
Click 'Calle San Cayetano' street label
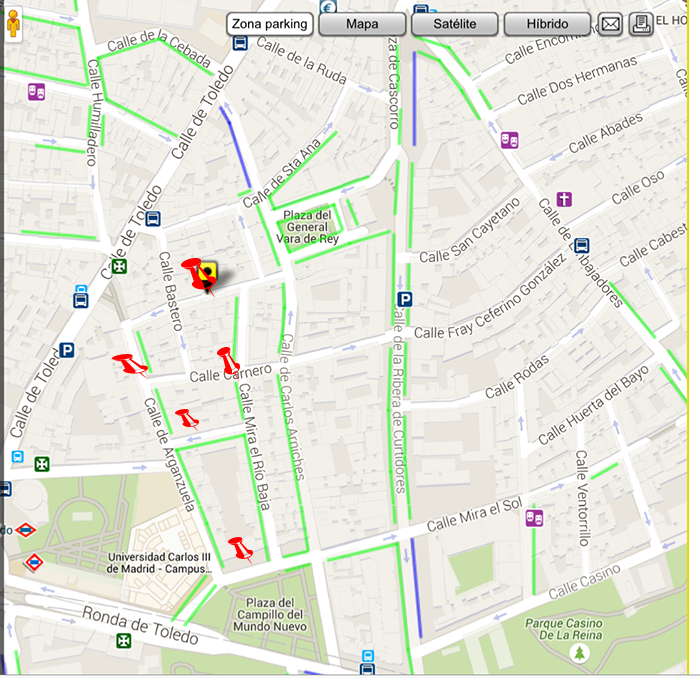coord(470,231)
